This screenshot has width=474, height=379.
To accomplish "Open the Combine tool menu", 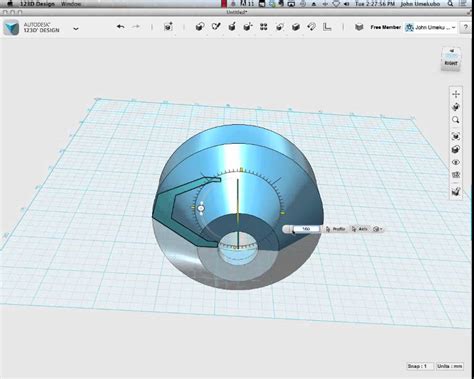I will pos(296,27).
